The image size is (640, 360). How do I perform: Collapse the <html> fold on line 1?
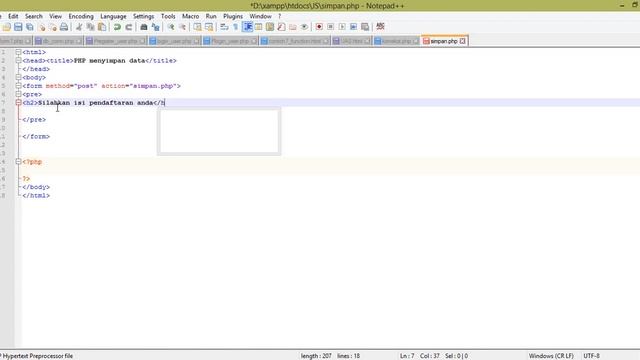pyautogui.click(x=18, y=52)
